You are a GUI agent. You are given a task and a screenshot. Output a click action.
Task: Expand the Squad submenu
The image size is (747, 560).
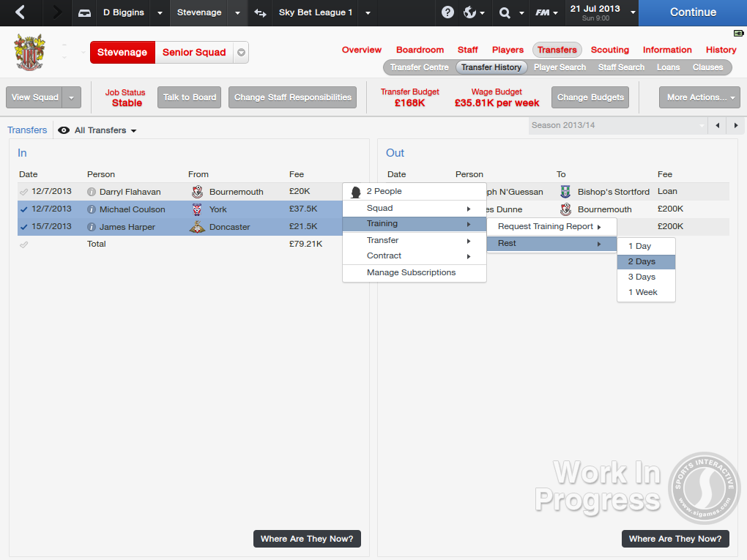coord(414,208)
